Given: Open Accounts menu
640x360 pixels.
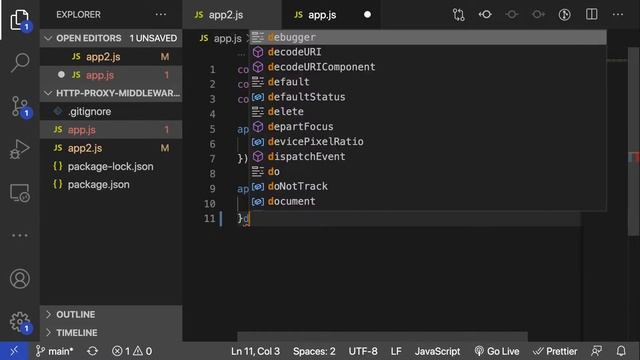Looking at the screenshot, I should (x=20, y=279).
